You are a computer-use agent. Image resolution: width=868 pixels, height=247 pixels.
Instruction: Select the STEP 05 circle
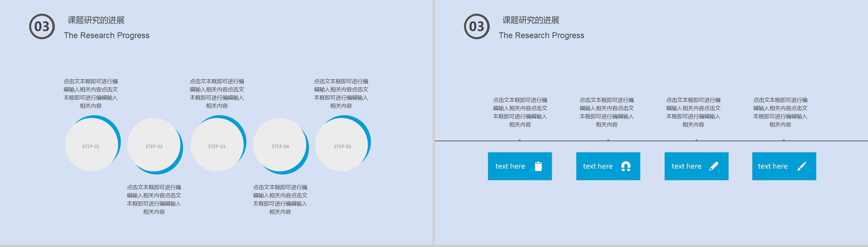(x=342, y=145)
